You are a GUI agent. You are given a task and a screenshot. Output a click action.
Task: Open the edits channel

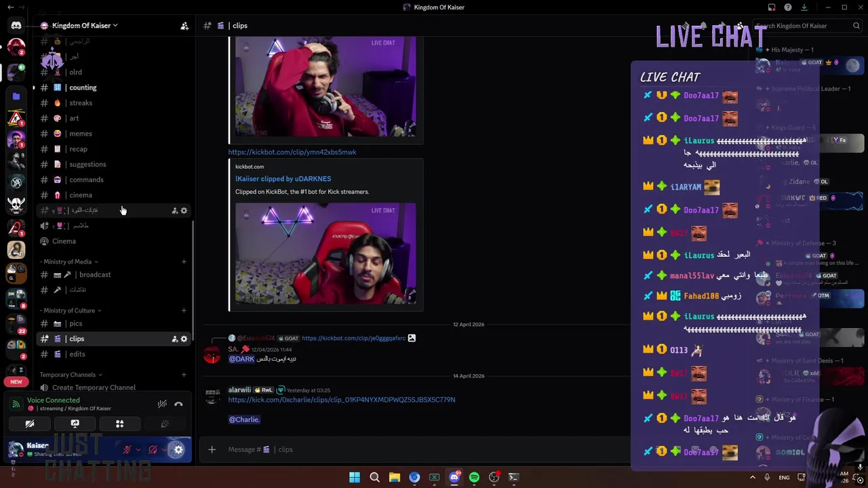click(x=114, y=354)
